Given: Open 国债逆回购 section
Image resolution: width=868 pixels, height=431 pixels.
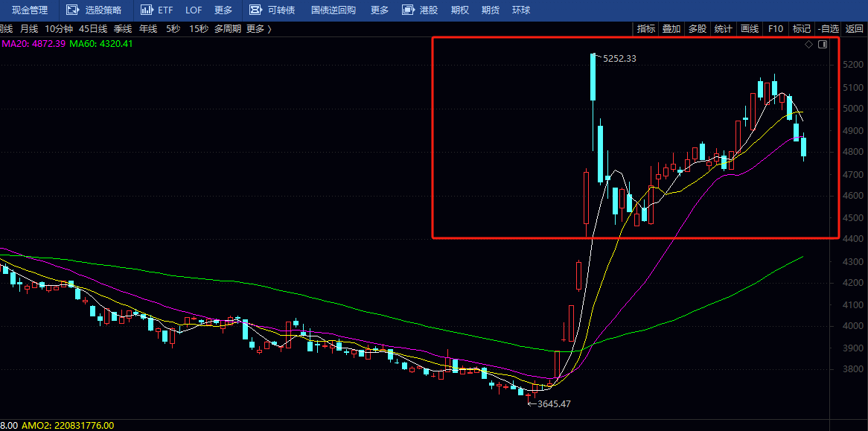Looking at the screenshot, I should click(334, 10).
